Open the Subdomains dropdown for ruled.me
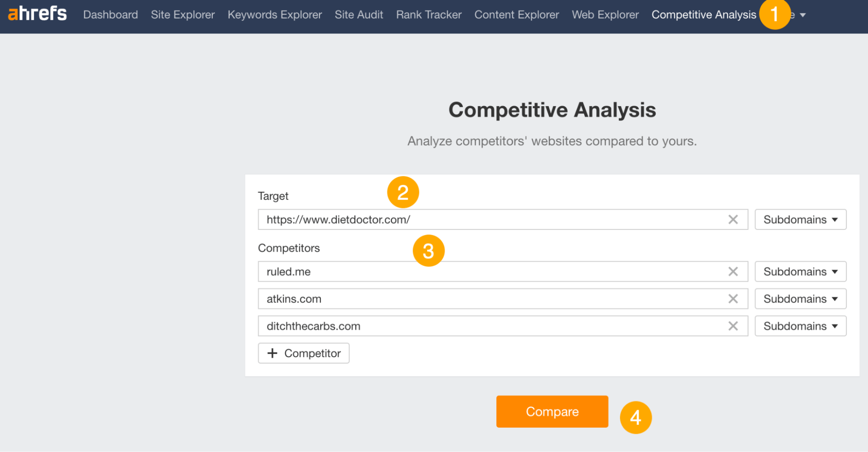Viewport: 868px width, 452px height. pos(800,271)
